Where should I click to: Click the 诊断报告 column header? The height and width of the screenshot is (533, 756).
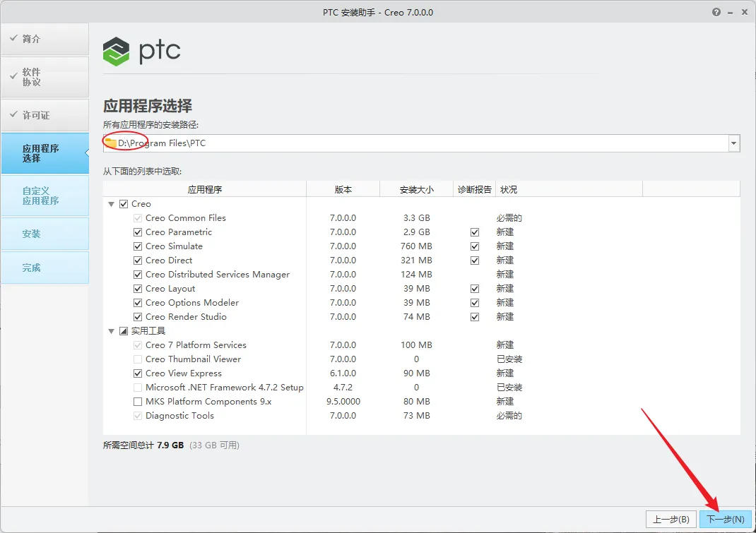[x=474, y=189]
